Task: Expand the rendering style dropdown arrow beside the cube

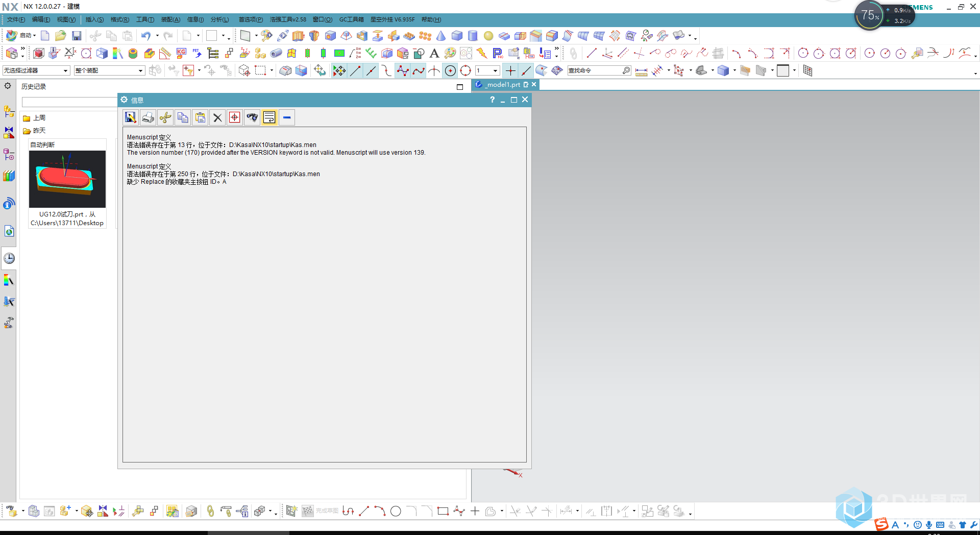Action: (x=734, y=71)
